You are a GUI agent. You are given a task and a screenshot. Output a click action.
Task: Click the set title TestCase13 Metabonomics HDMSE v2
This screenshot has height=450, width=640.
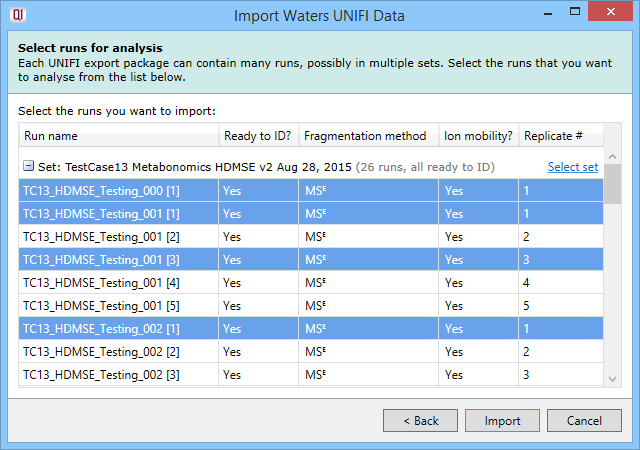169,167
